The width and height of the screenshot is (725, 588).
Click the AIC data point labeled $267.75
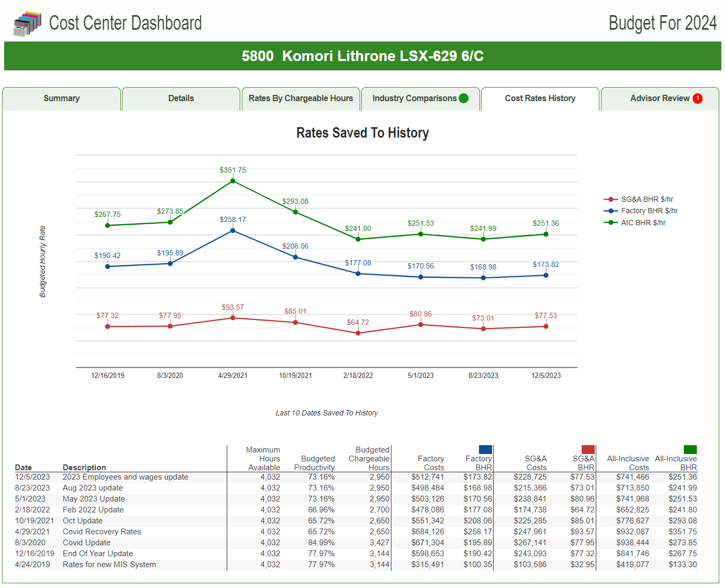[x=107, y=225]
